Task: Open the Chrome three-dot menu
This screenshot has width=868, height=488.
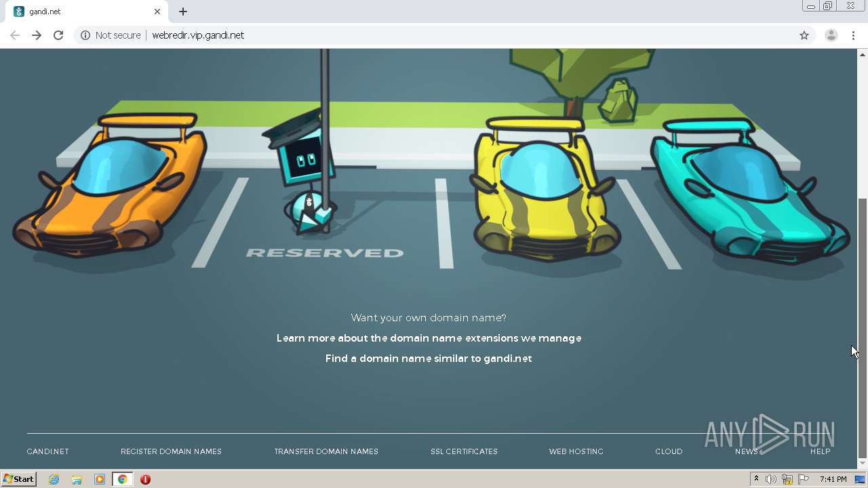Action: click(854, 35)
